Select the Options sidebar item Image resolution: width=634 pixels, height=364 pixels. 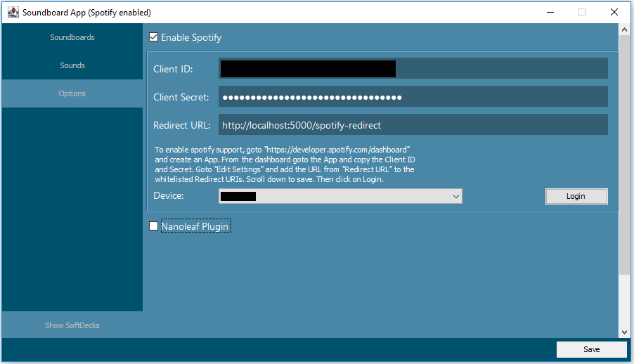(x=72, y=93)
